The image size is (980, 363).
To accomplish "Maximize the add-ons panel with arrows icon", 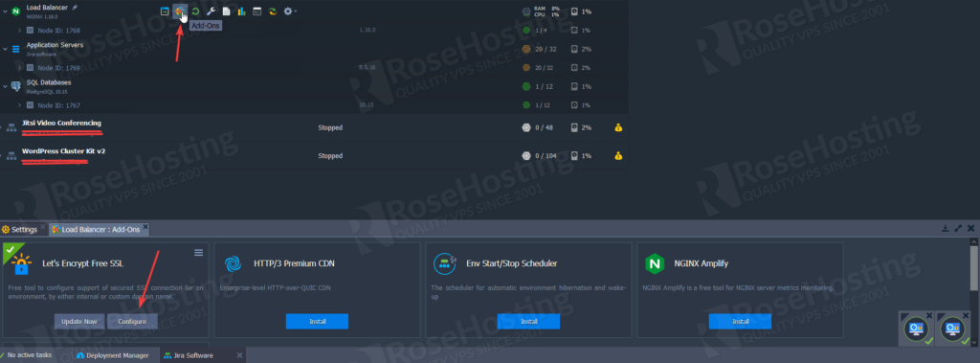I will coord(958,229).
